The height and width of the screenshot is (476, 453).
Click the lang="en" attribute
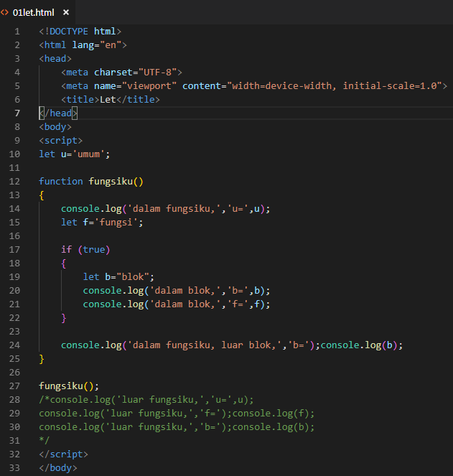point(97,45)
